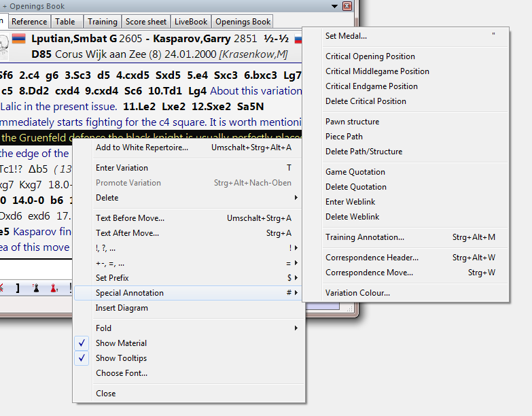Image resolution: width=532 pixels, height=416 pixels.
Task: Click Armenian flag beside Lputian
Action: pyautogui.click(x=18, y=38)
